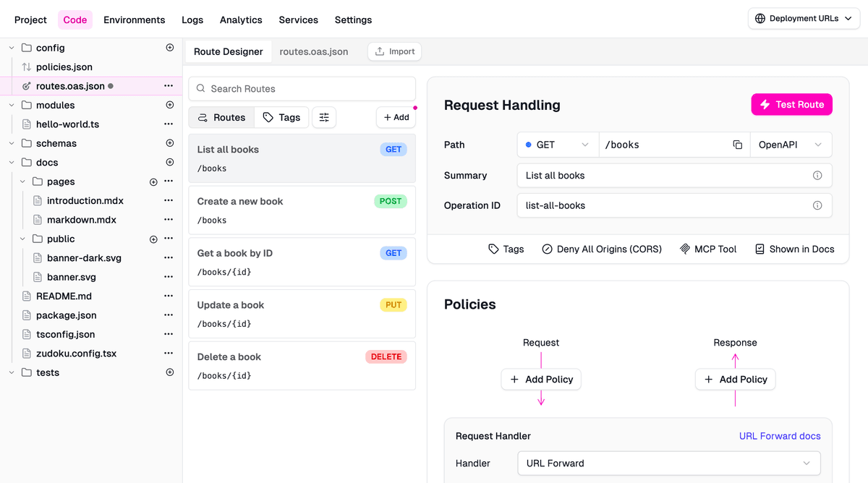Open the Analytics menu item
This screenshot has width=868, height=483.
[x=241, y=20]
